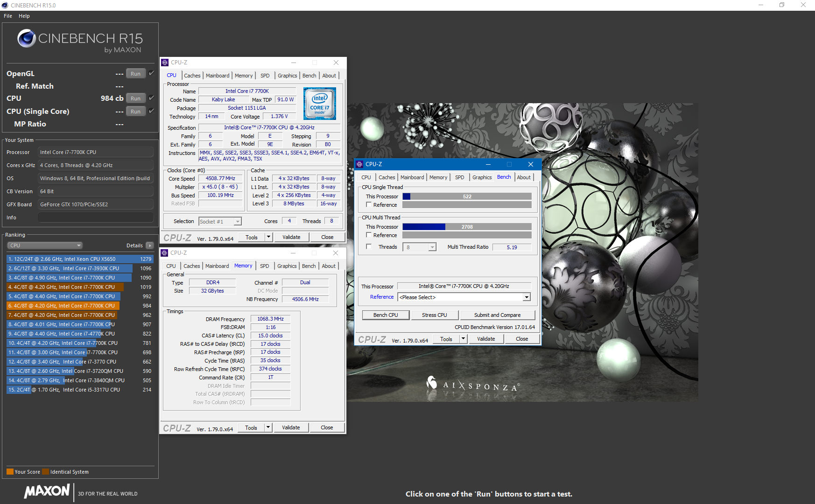Click the Bench CPU button

coord(386,315)
